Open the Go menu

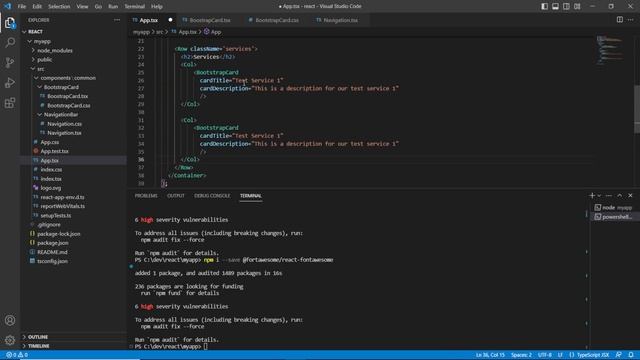coord(98,7)
